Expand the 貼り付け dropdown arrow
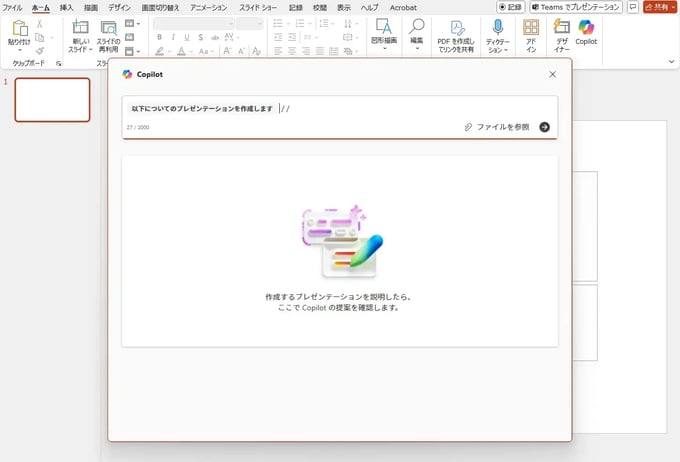Viewport: 680px width, 462px height. pos(20,50)
